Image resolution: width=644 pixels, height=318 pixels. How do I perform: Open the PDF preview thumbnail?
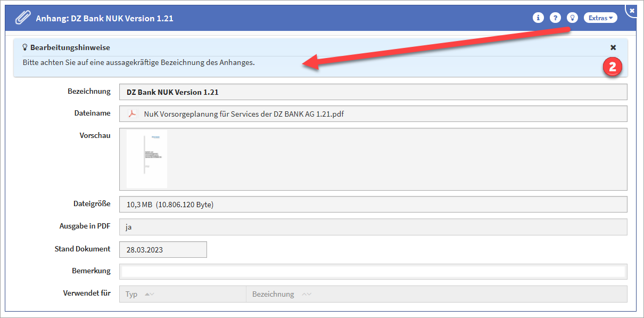(x=147, y=159)
